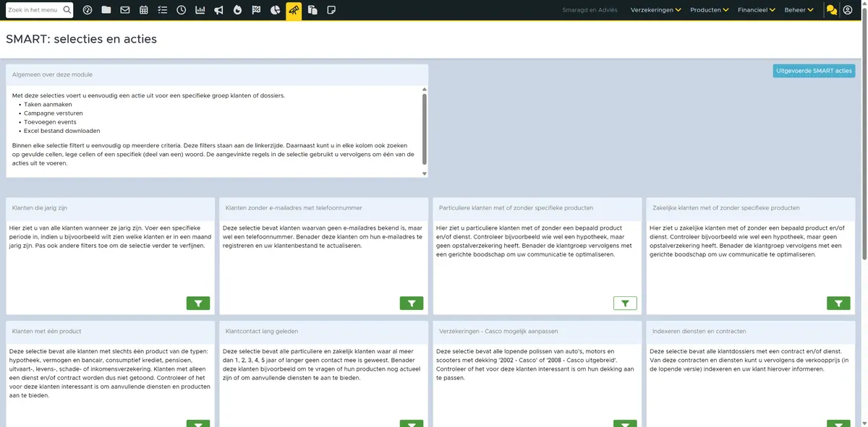Open the task checklist icon

(162, 10)
